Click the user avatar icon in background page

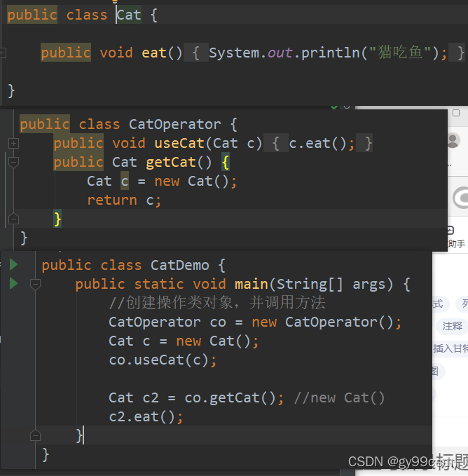(x=453, y=140)
